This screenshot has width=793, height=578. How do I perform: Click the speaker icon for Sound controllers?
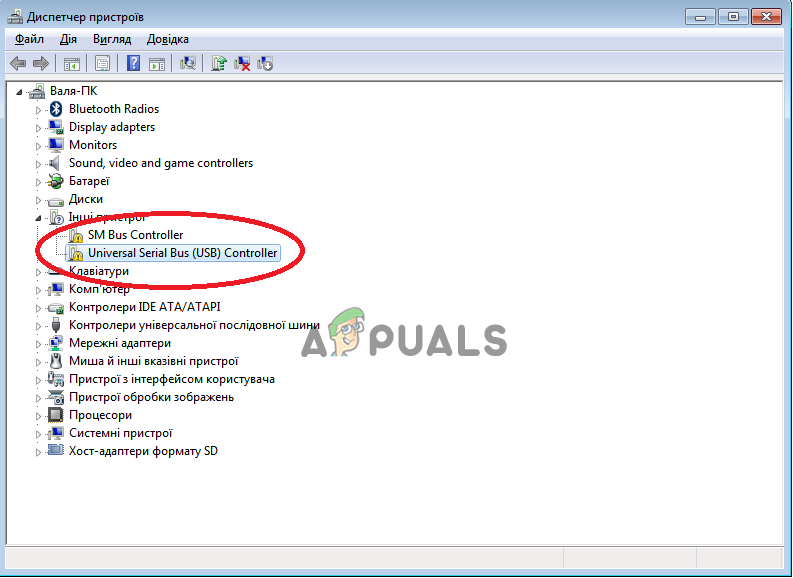click(55, 163)
